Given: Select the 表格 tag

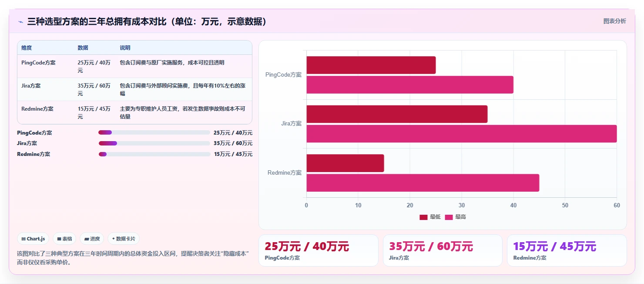Looking at the screenshot, I should 64,239.
